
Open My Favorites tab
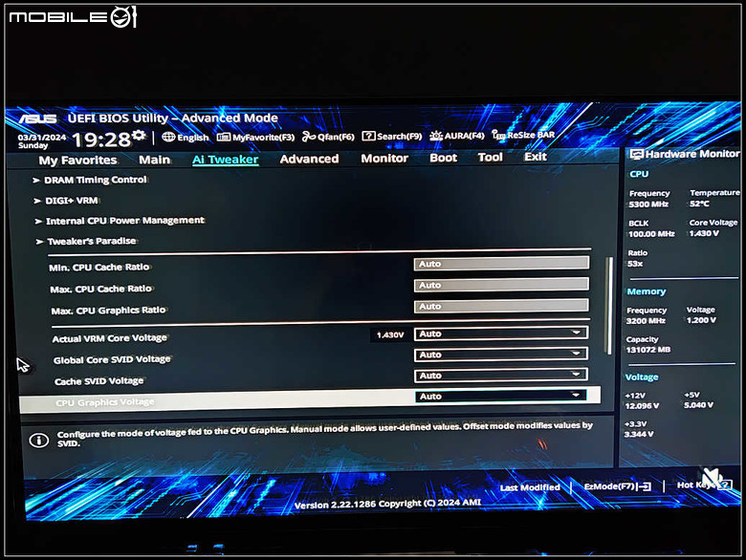click(x=77, y=161)
